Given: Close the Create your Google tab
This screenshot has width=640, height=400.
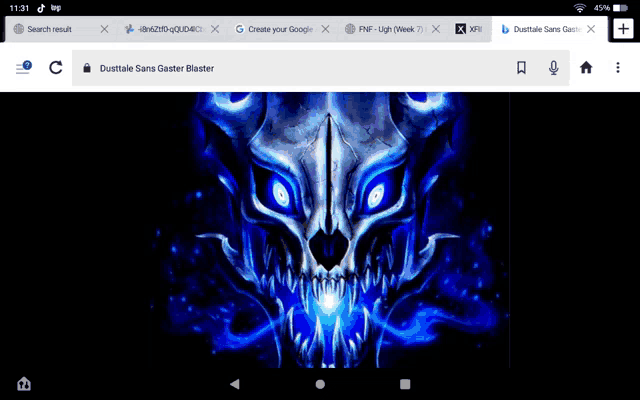Looking at the screenshot, I should tap(325, 29).
